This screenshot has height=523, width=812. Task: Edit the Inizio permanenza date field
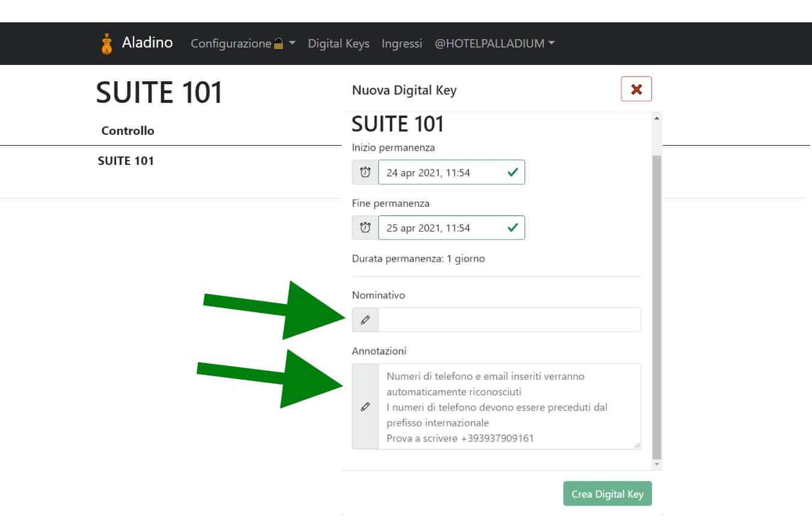[x=451, y=172]
